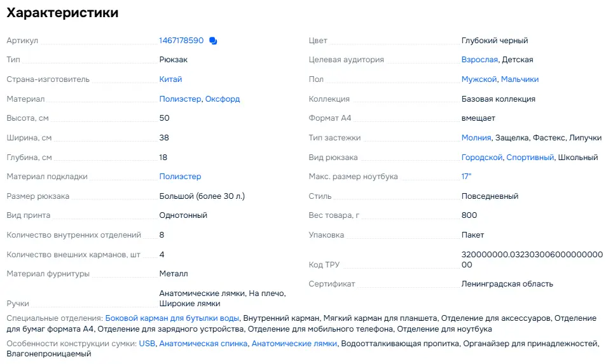606x364 pixels.
Task: Open the Взрослая target audience link
Action: (x=479, y=60)
